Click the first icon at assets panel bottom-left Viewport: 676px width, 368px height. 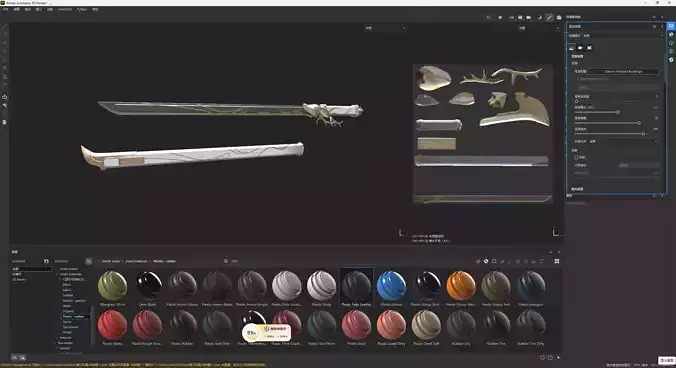[14, 357]
